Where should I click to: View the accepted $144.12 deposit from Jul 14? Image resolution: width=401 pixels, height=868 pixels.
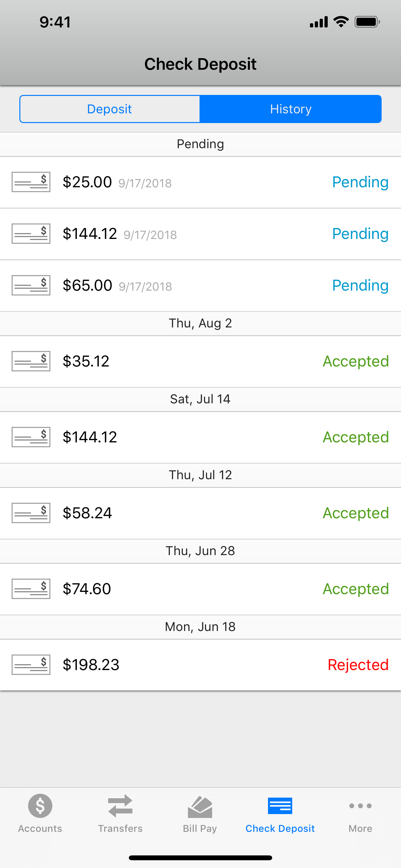(x=200, y=437)
